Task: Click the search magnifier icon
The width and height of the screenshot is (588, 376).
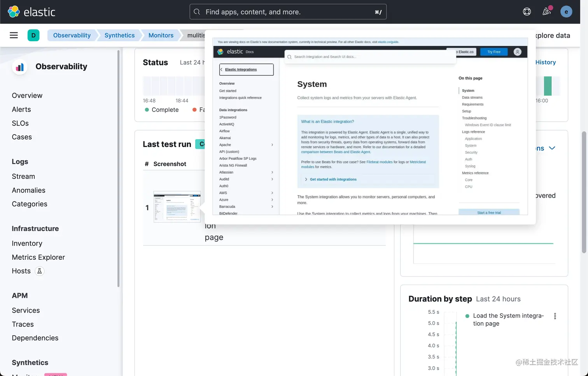Action: click(x=197, y=12)
